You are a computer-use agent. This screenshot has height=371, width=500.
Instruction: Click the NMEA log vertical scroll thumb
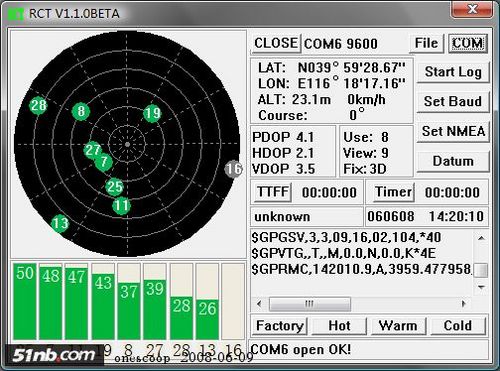point(481,270)
